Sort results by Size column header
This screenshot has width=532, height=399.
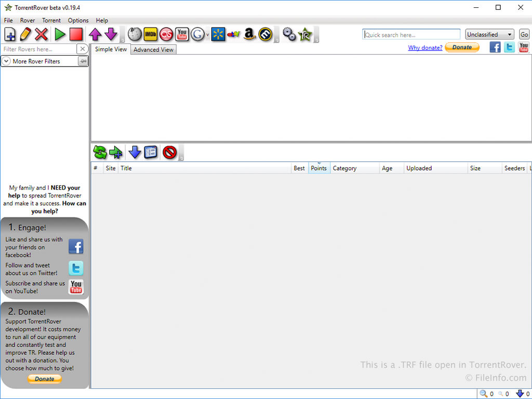pyautogui.click(x=485, y=168)
